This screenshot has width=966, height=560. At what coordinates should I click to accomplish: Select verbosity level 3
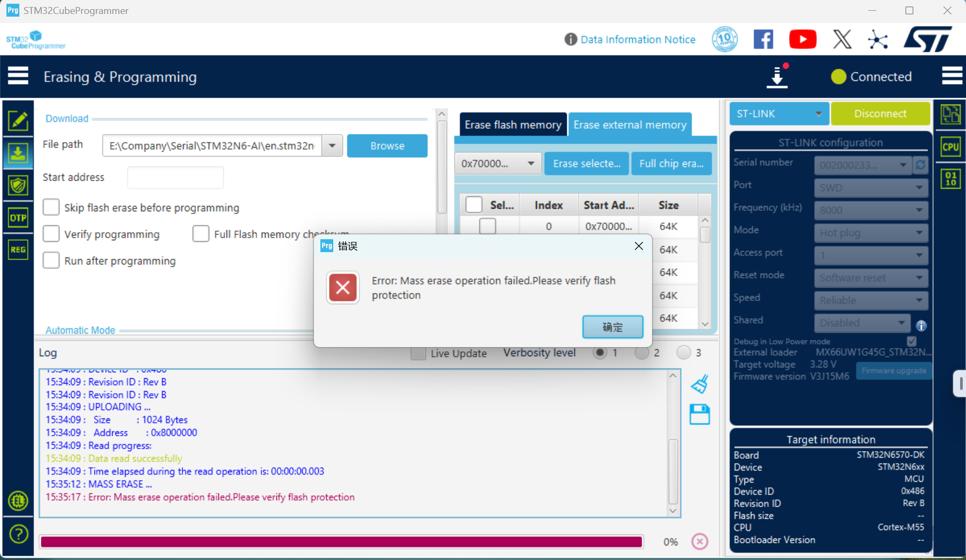point(684,352)
